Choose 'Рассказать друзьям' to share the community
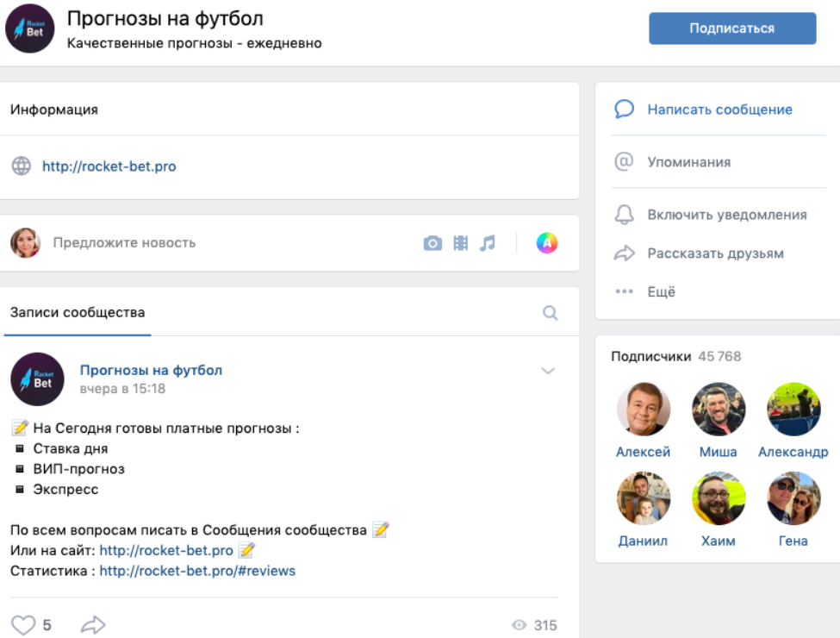The width and height of the screenshot is (840, 638). (715, 253)
